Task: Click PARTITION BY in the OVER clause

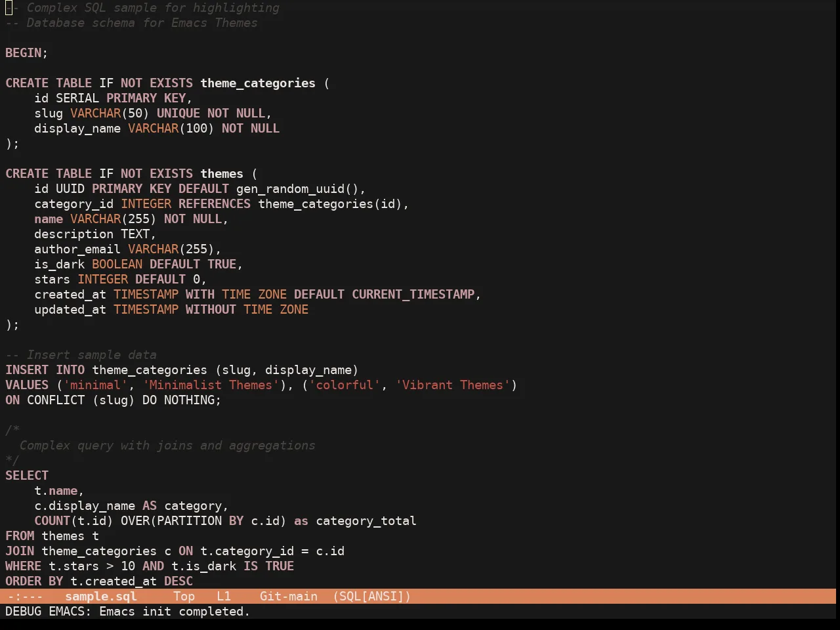Action: [x=200, y=521]
